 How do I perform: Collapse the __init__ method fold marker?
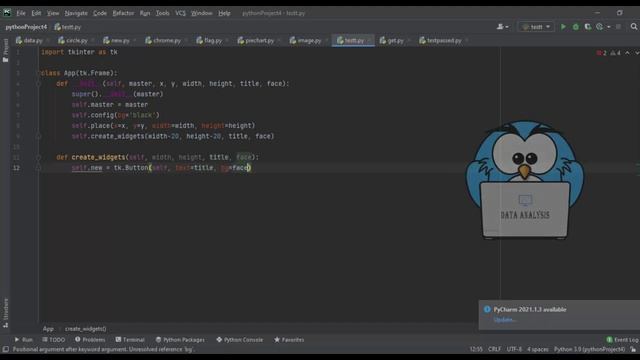pos(38,84)
